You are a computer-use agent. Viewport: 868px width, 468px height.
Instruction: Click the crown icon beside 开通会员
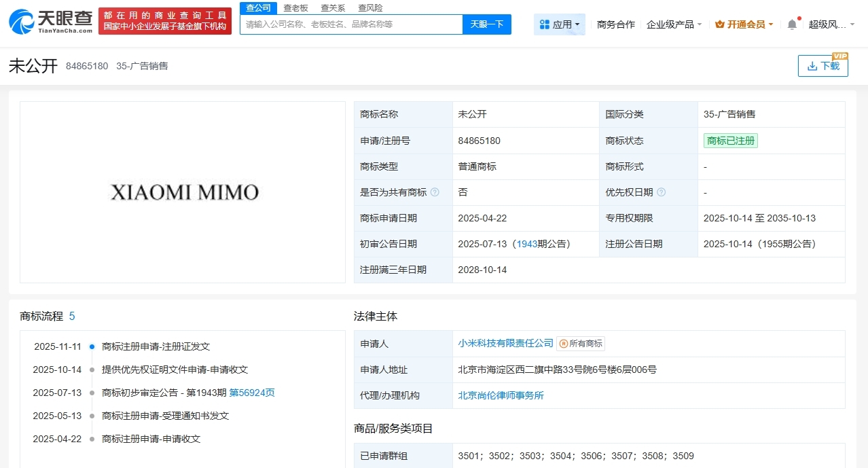click(719, 22)
